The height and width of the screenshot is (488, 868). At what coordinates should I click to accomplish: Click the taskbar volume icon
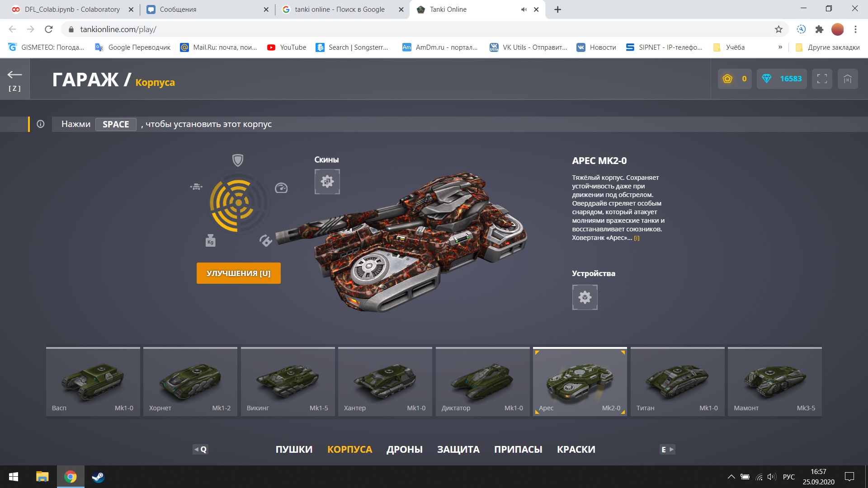click(772, 477)
